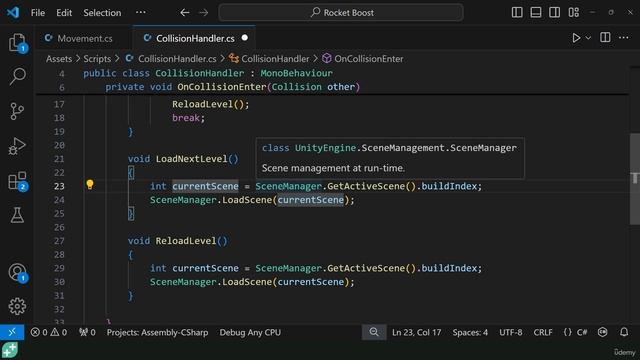Click the break; statement on line 18
The height and width of the screenshot is (360, 640).
pyautogui.click(x=188, y=118)
